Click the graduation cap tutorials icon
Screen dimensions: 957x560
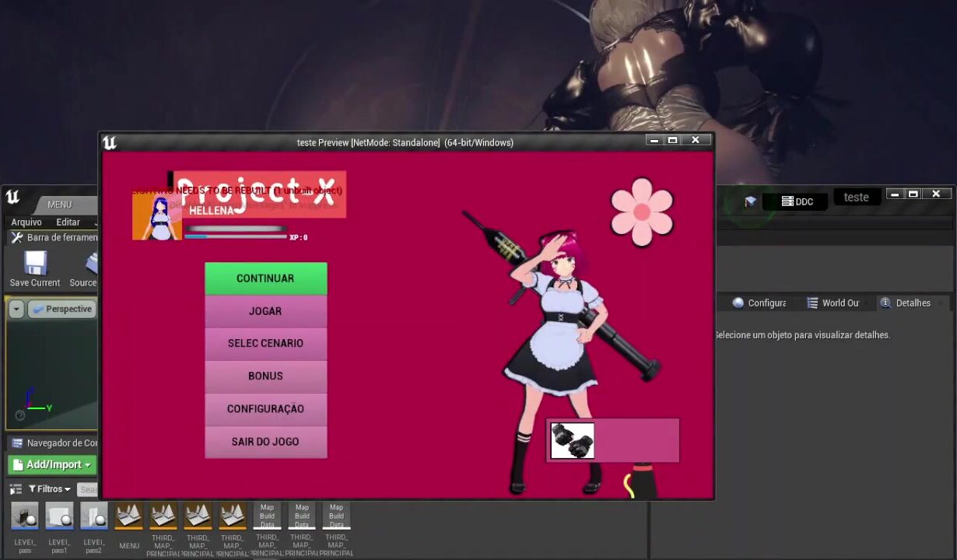(750, 201)
